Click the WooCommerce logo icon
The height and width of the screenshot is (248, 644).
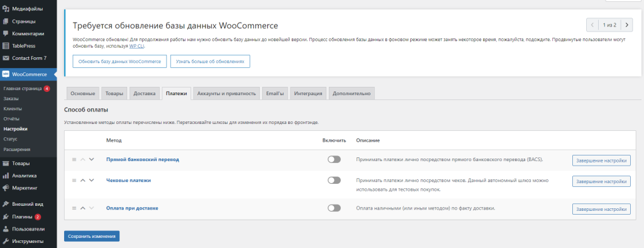click(x=6, y=74)
